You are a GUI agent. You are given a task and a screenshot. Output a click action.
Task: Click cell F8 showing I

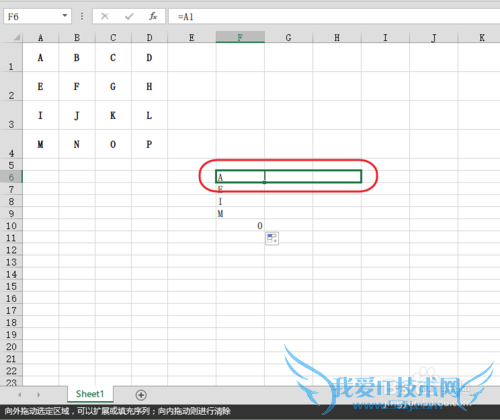(x=240, y=201)
